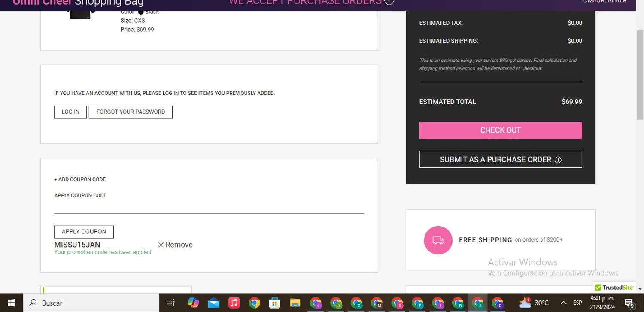Click the TrustedSite badge
Viewport: 644px width, 312px height.
[614, 288]
